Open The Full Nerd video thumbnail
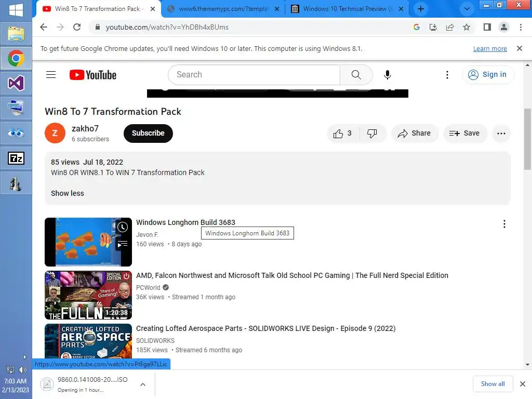532x399 pixels. click(x=88, y=295)
